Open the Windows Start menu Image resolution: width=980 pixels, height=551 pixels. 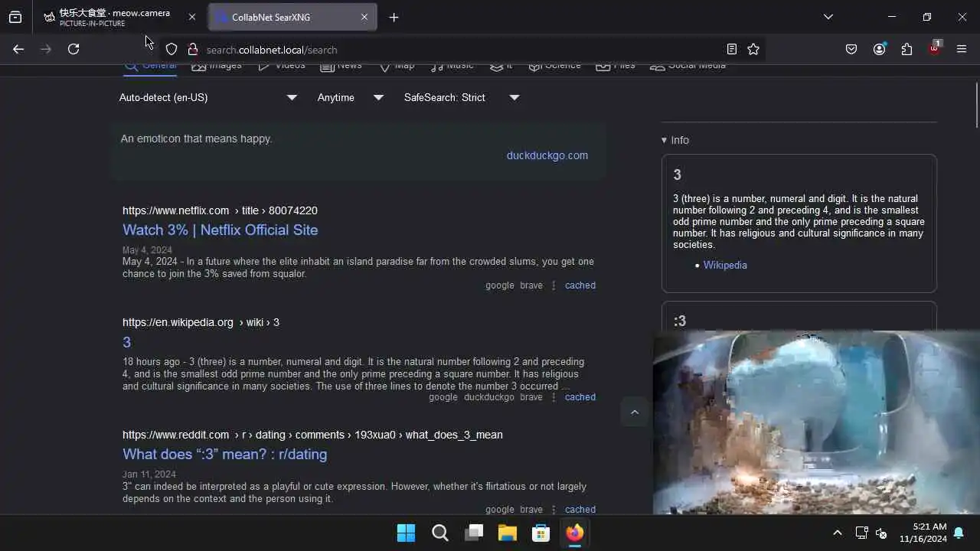[406, 533]
